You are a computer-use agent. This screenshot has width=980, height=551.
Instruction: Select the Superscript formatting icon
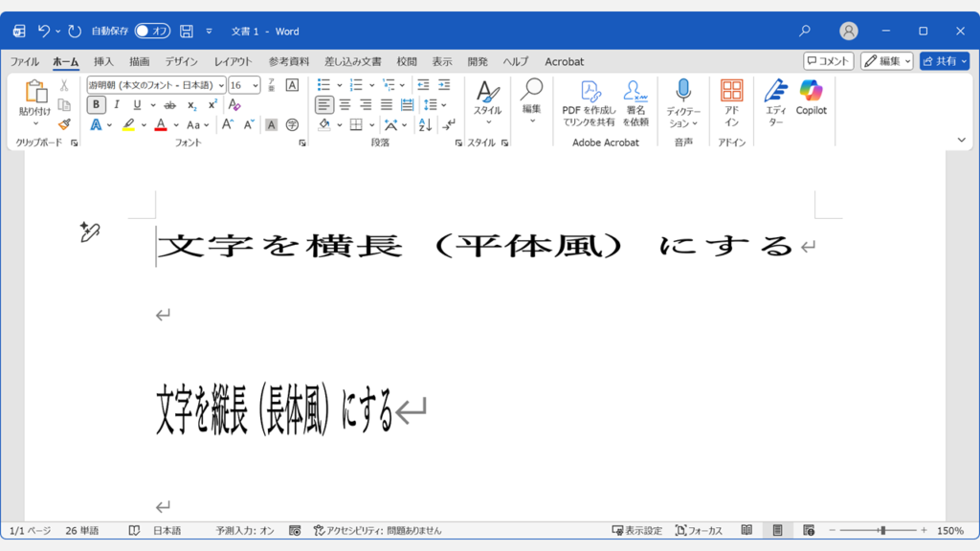point(212,104)
